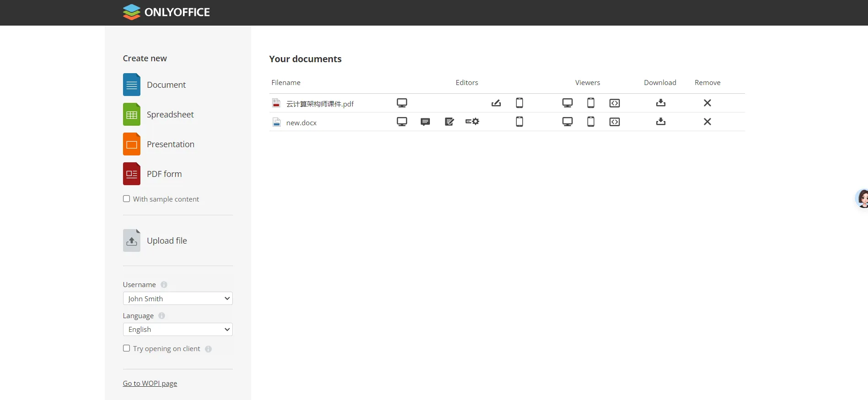
Task: Click the info icon next to Try opening on client
Action: [x=209, y=349]
